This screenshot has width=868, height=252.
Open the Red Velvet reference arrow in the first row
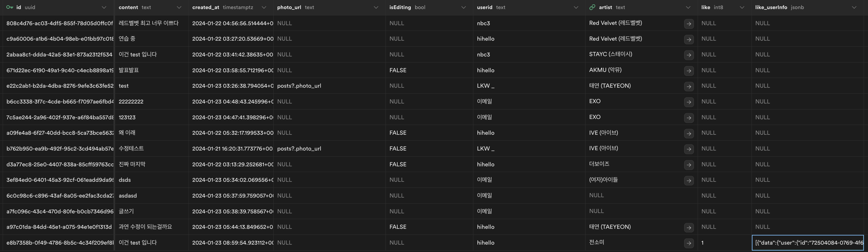point(689,24)
